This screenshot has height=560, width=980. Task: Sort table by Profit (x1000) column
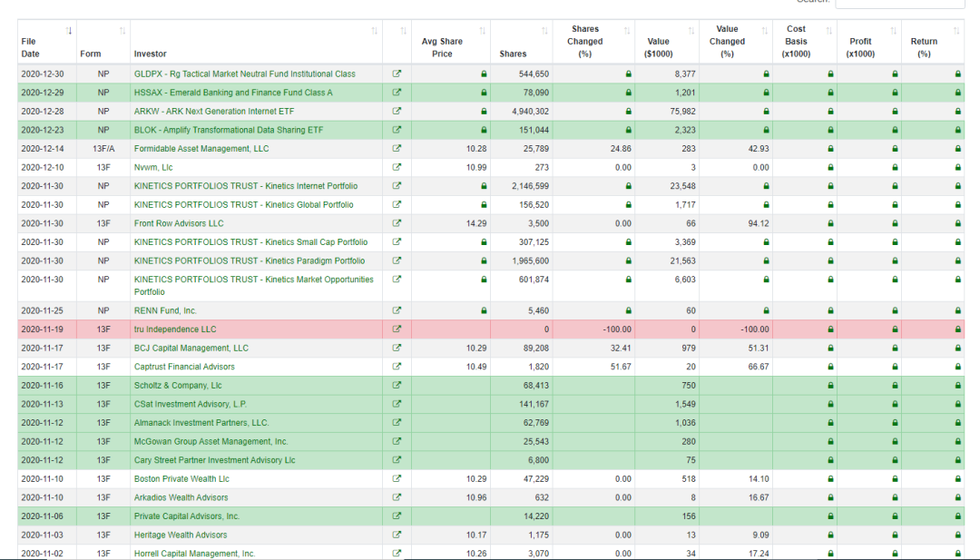pyautogui.click(x=869, y=42)
